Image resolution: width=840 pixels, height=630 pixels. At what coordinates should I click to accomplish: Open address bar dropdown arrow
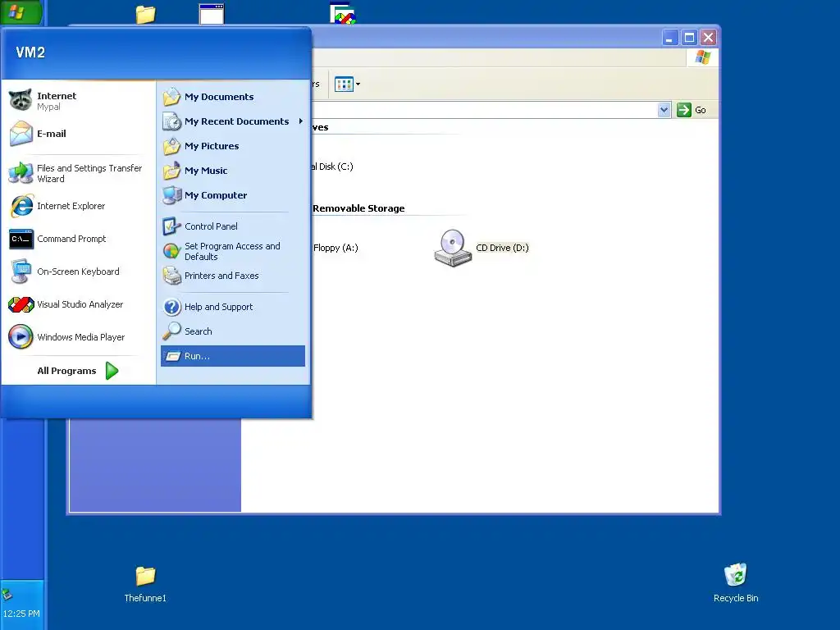[664, 111]
